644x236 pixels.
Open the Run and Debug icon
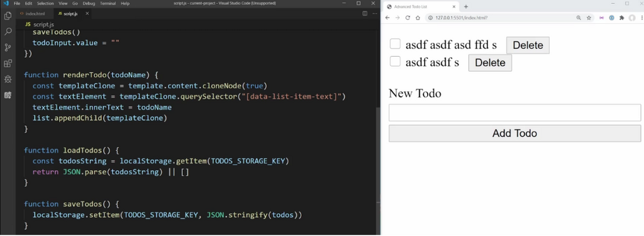click(8, 79)
